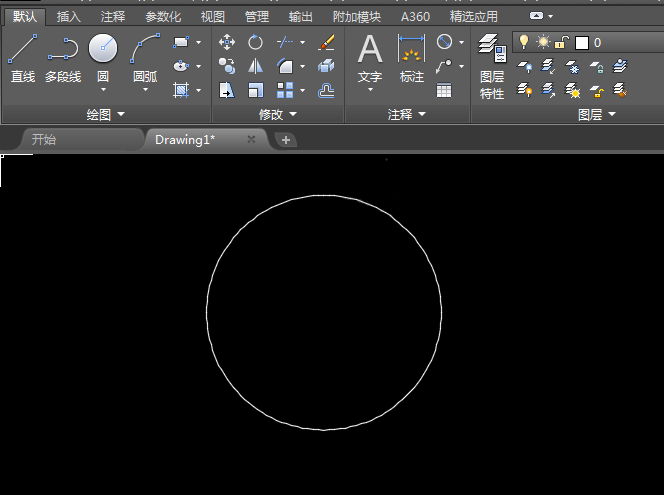Expand the 圆 (Circle) dropdown arrow
The height and width of the screenshot is (495, 664).
[103, 90]
